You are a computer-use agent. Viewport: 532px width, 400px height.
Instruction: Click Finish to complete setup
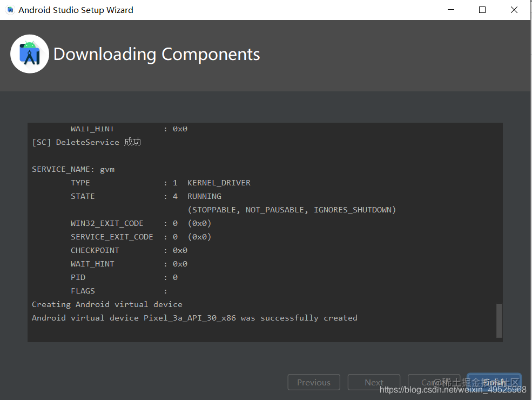coord(494,382)
